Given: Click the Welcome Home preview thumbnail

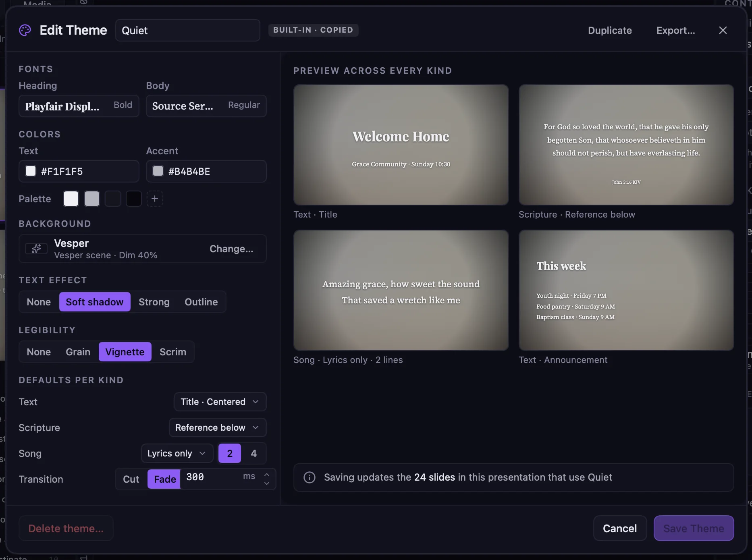Looking at the screenshot, I should point(401,145).
